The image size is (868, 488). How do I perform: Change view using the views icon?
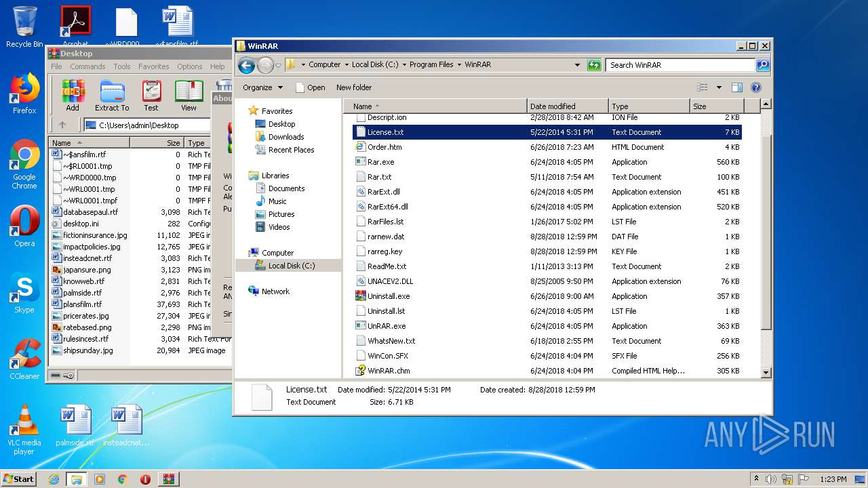coord(703,87)
